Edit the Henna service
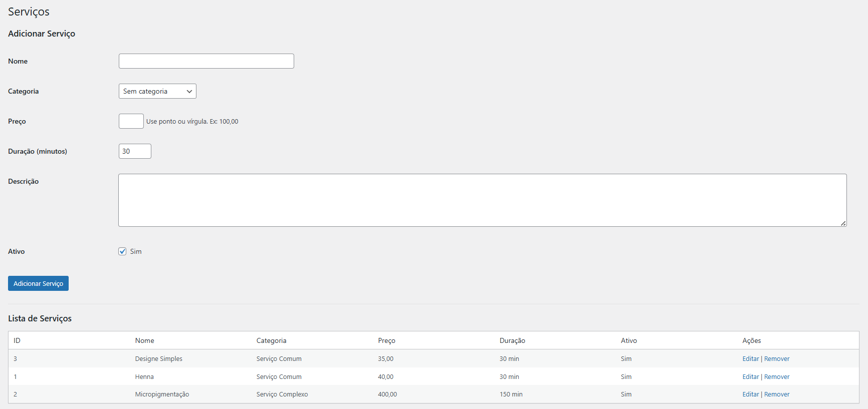 (750, 377)
